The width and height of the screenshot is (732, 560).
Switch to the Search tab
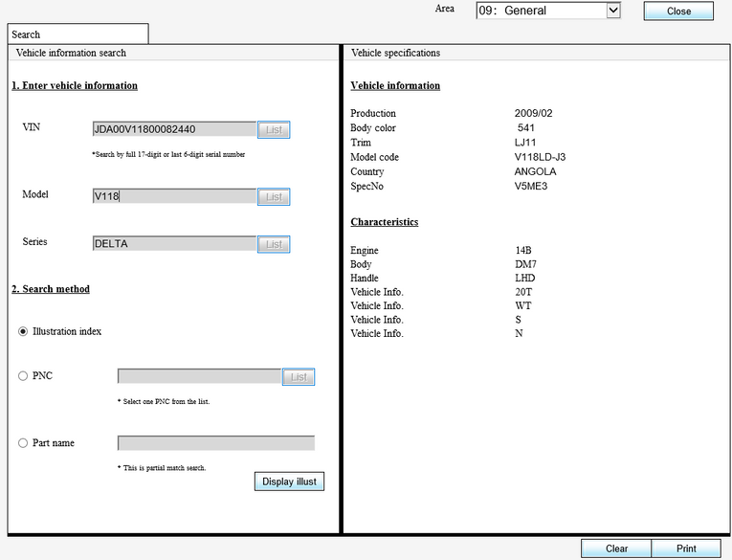tap(77, 34)
